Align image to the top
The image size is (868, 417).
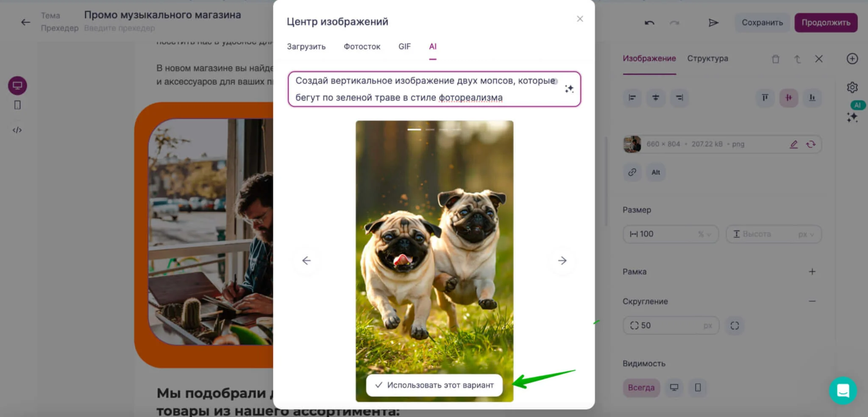tap(765, 98)
